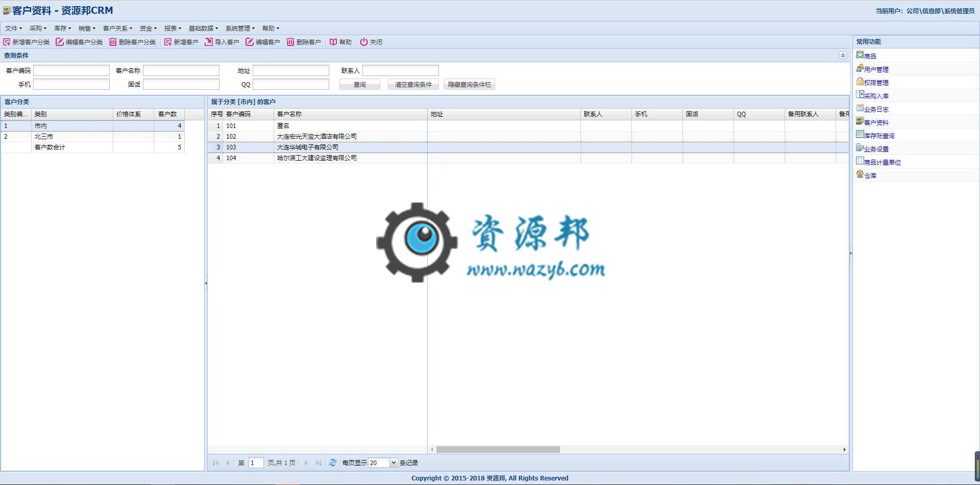Screen dimensions: 980x485
Task: Sort by 客户编码 column header
Action: (249, 114)
